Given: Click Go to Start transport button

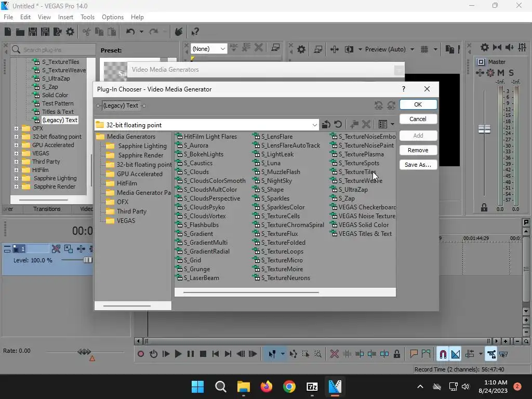Looking at the screenshot, I should click(216, 354).
